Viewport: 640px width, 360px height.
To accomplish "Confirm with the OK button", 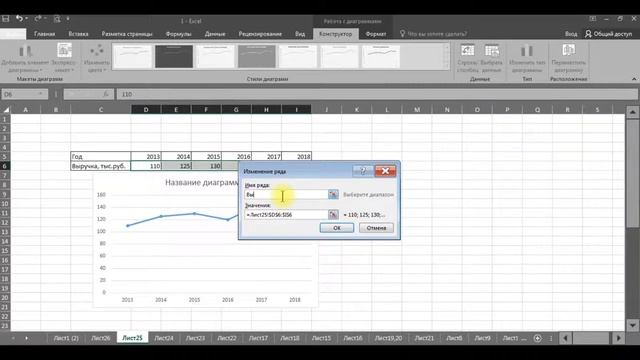I will 337,228.
